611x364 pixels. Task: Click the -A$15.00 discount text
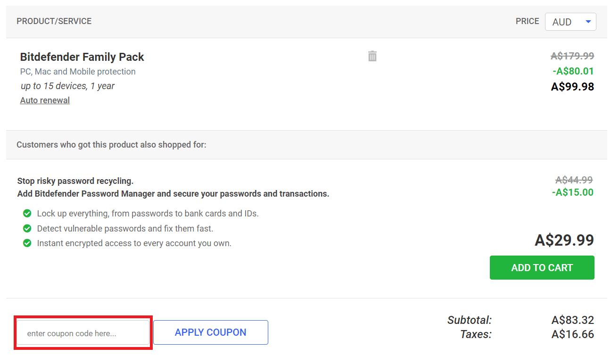(x=573, y=192)
